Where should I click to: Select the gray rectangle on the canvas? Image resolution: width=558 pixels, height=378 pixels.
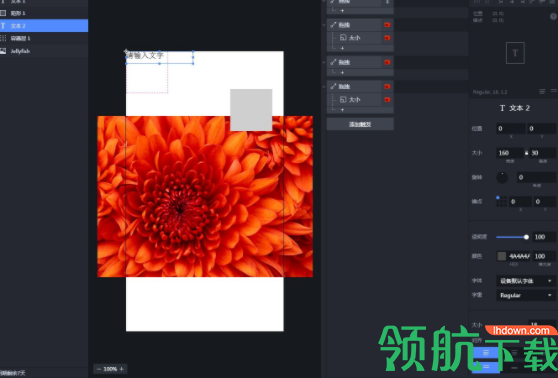coord(251,110)
